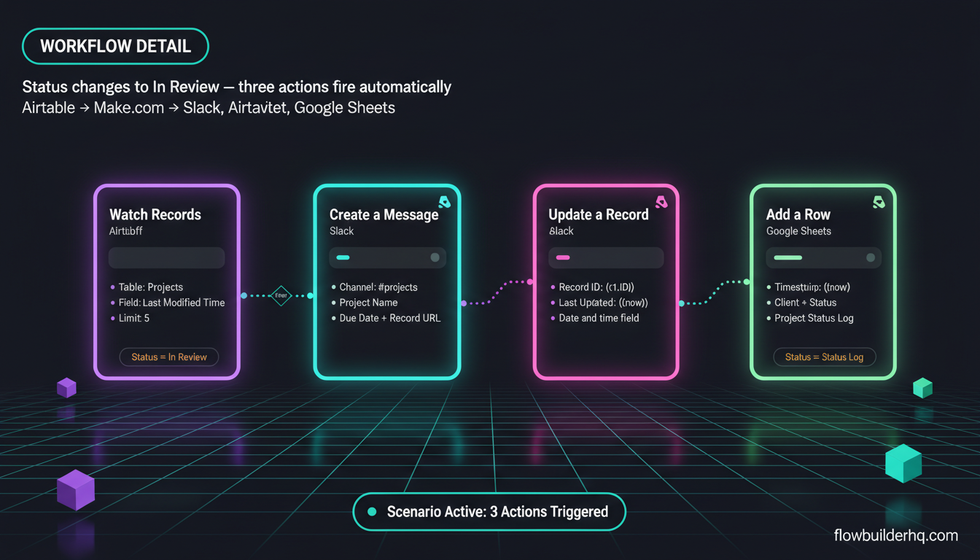Toggle the grey dot in Create a Message bar
Viewport: 980px width, 560px height.
coord(435,257)
